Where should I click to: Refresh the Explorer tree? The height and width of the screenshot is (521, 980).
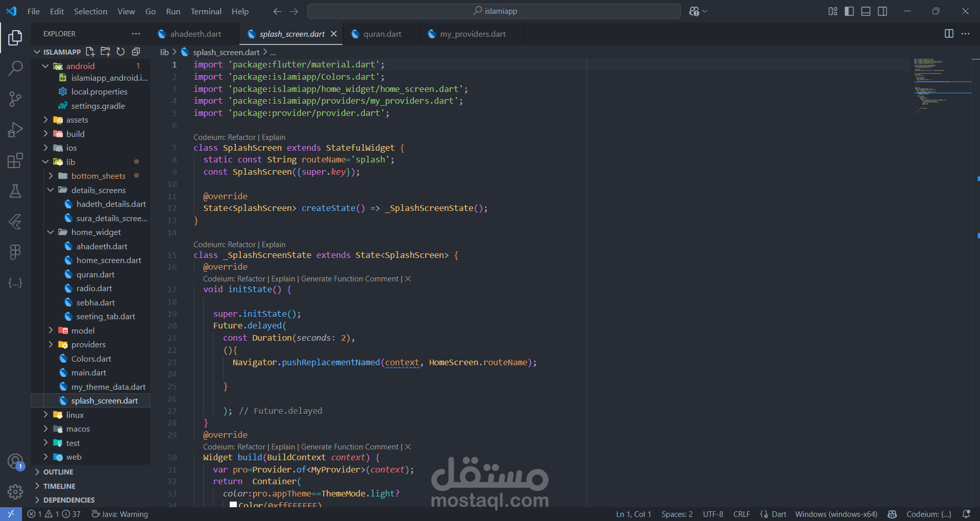[120, 52]
